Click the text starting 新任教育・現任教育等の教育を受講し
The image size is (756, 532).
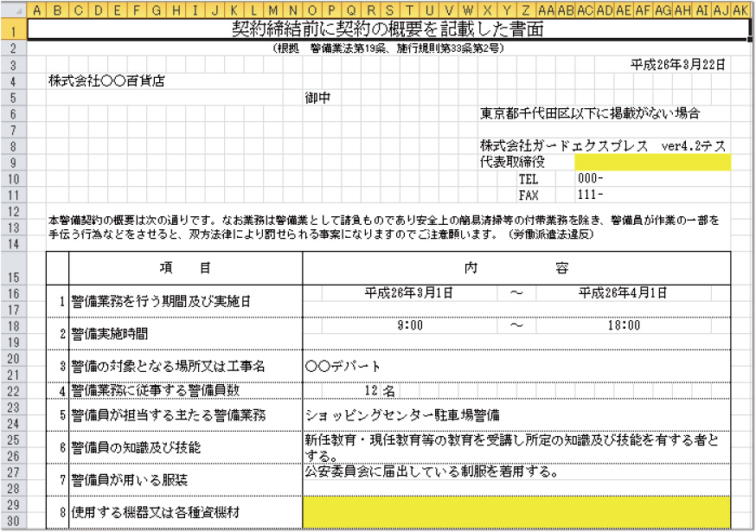511,447
